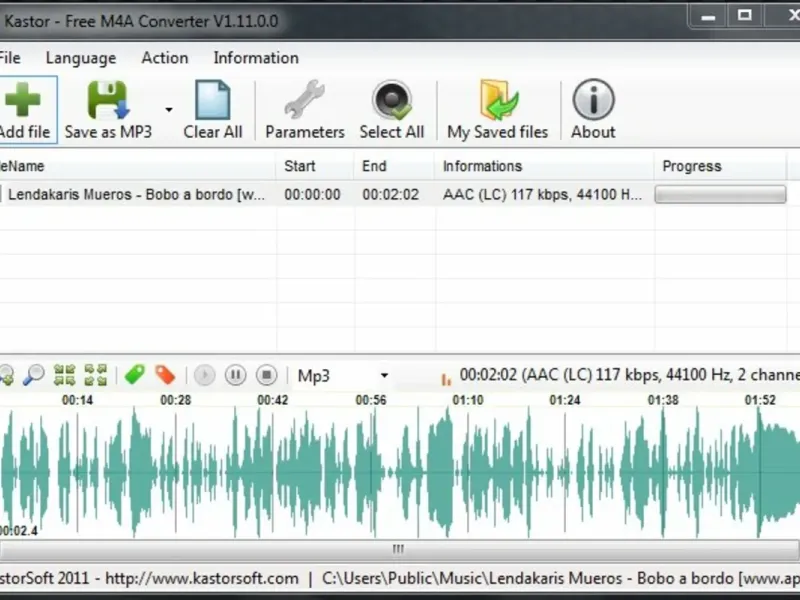Click the AAC (LC) 117 kbps info cell
The width and height of the screenshot is (800, 600).
pyautogui.click(x=542, y=194)
